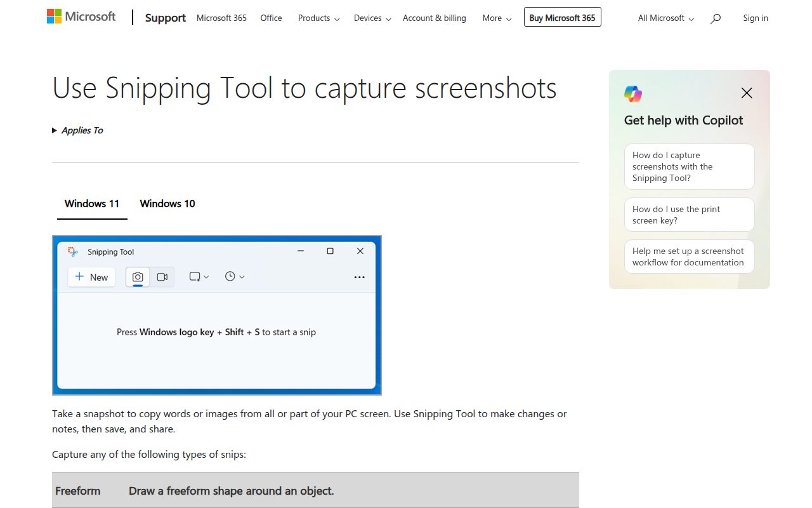Open the Products dropdown menu
Viewport: 812px width, 508px height.
click(x=319, y=18)
